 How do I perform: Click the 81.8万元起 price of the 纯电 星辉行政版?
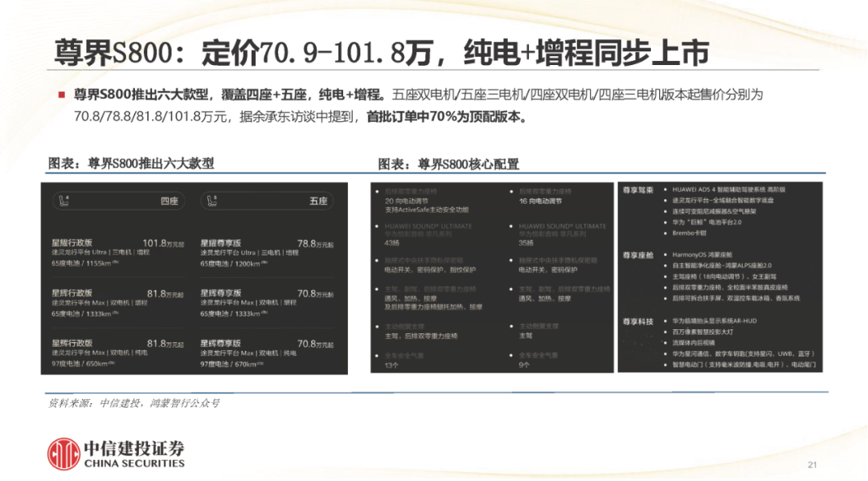coord(166,344)
